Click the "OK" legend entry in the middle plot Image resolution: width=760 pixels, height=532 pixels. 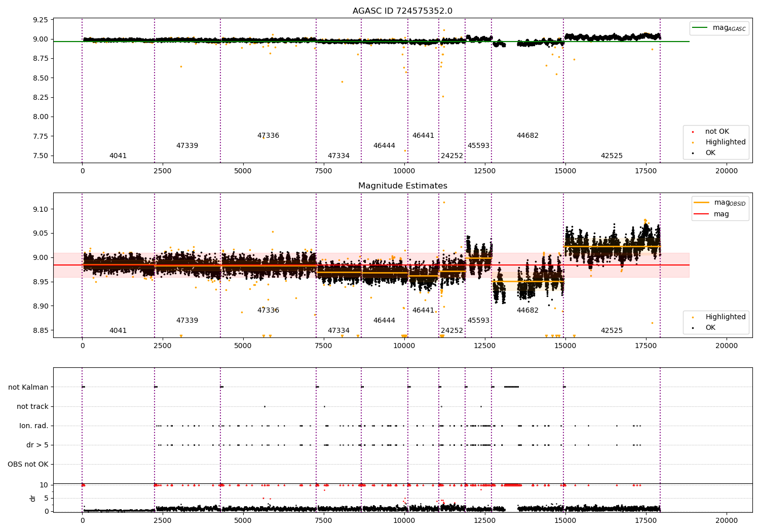pos(710,328)
